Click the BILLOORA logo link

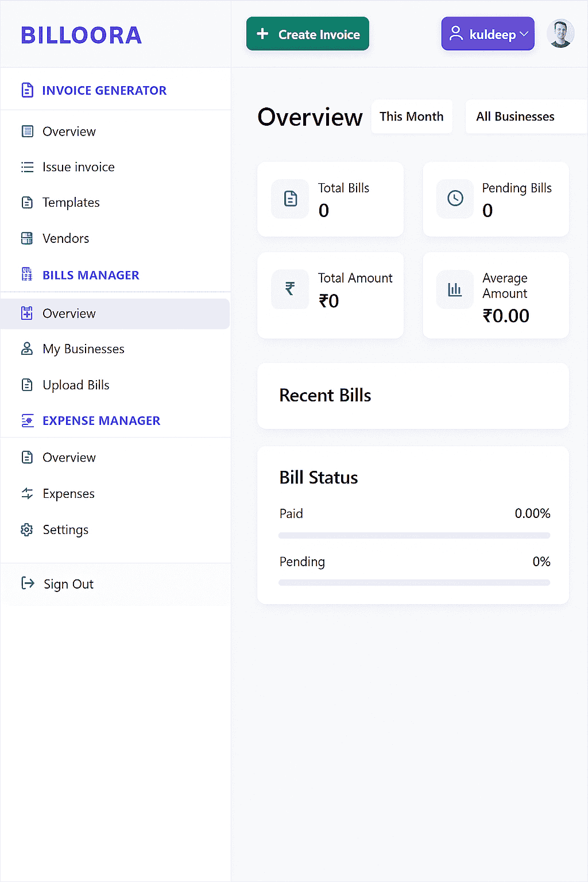pyautogui.click(x=82, y=35)
